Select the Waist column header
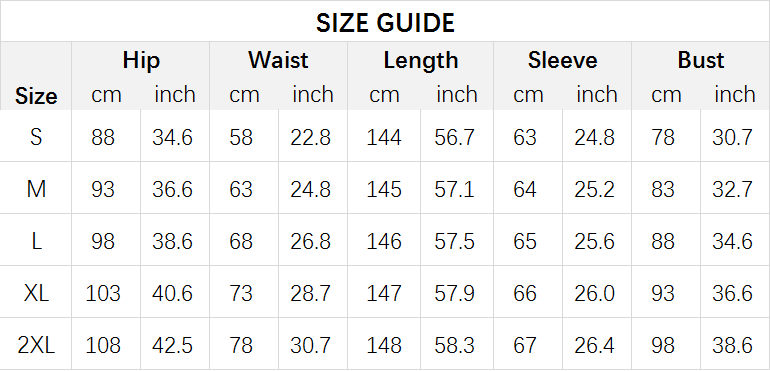This screenshot has height=371, width=770. click(278, 60)
